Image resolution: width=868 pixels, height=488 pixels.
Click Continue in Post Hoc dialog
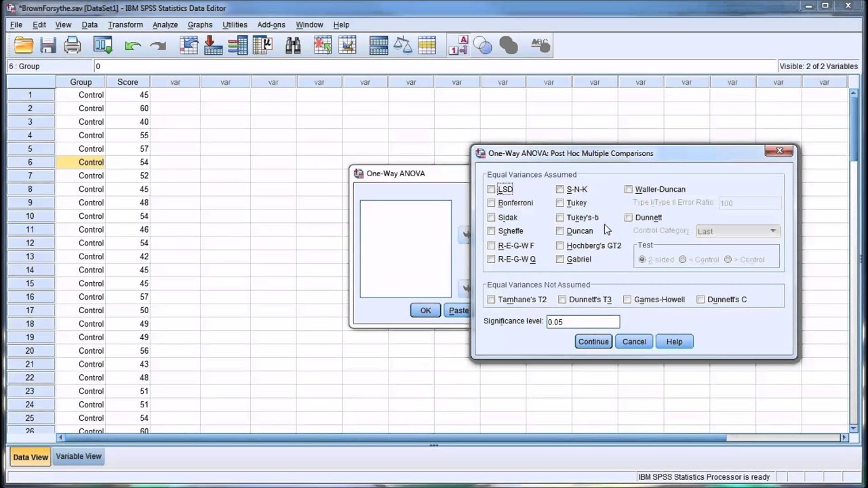point(593,342)
